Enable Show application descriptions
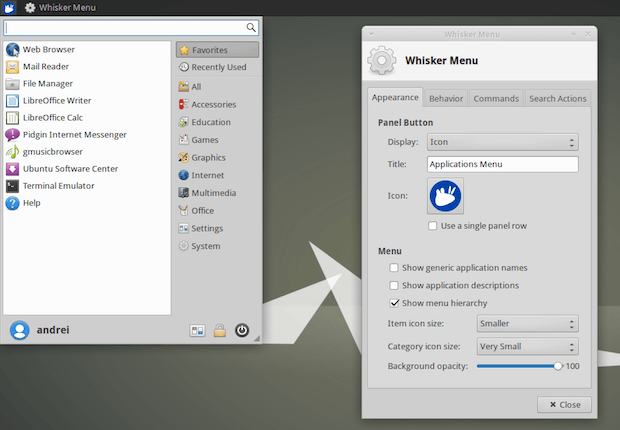This screenshot has height=430, width=620. (x=394, y=285)
